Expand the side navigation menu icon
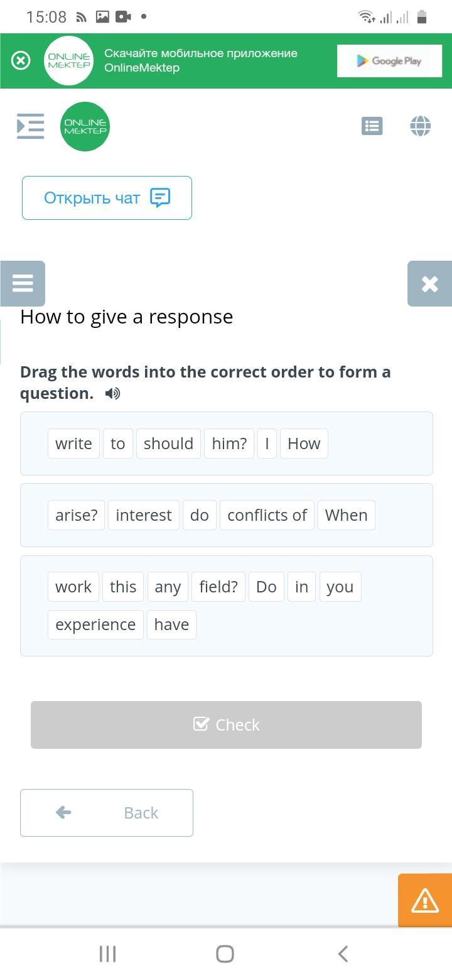Screen dimensions: 452x980 pos(30,126)
